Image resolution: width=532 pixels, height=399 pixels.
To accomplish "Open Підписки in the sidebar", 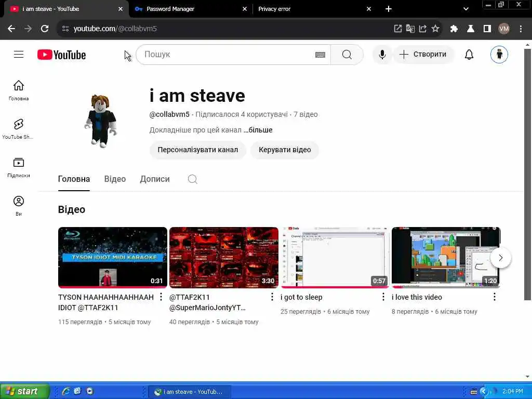I will (x=19, y=168).
